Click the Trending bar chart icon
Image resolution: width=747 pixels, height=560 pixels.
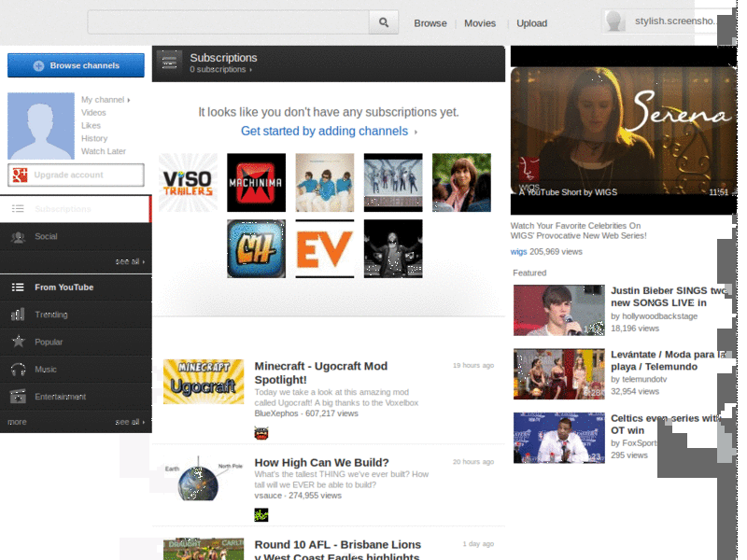pyautogui.click(x=18, y=315)
